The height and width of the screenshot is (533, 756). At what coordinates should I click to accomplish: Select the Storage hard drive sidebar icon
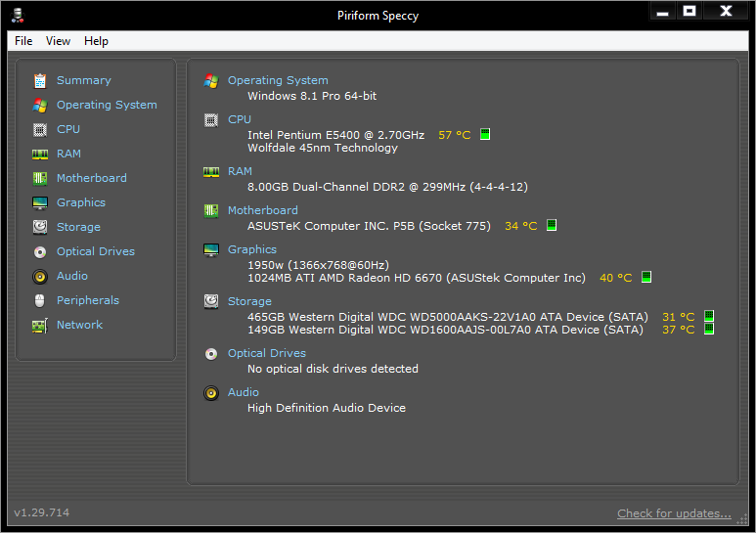click(40, 227)
